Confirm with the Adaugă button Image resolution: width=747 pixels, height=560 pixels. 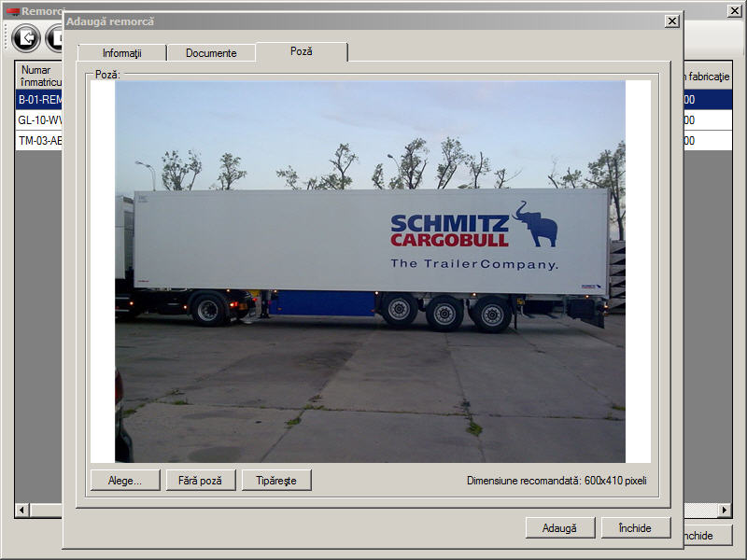[559, 527]
